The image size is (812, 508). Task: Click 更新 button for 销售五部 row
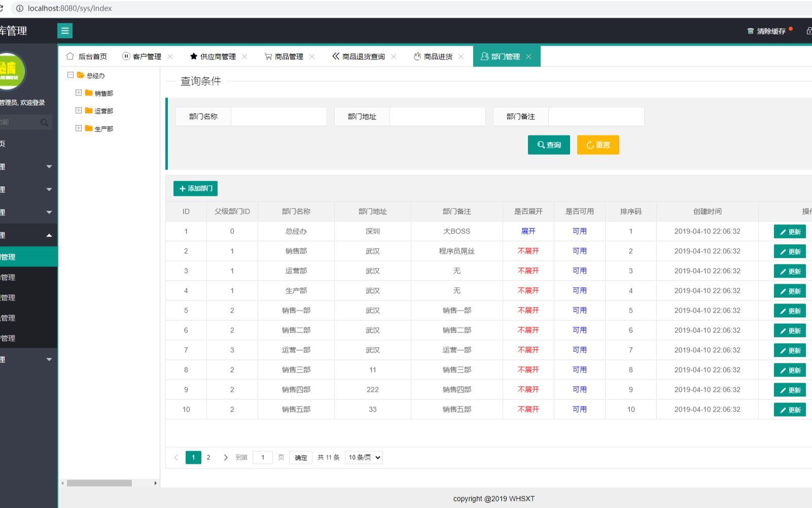point(790,410)
